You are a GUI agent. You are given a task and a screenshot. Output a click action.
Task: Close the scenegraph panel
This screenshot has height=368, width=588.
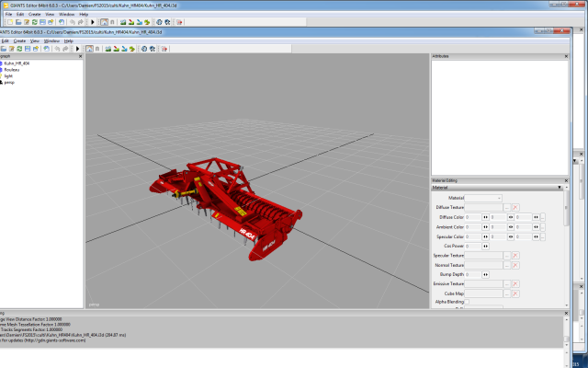point(80,56)
